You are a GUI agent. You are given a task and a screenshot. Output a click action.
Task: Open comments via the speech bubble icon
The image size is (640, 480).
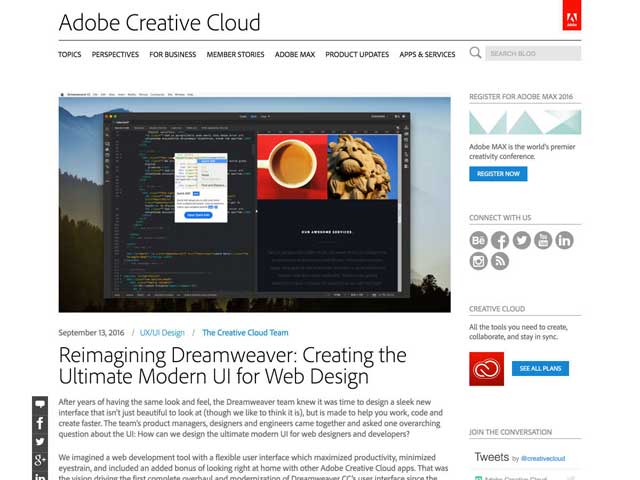(40, 405)
